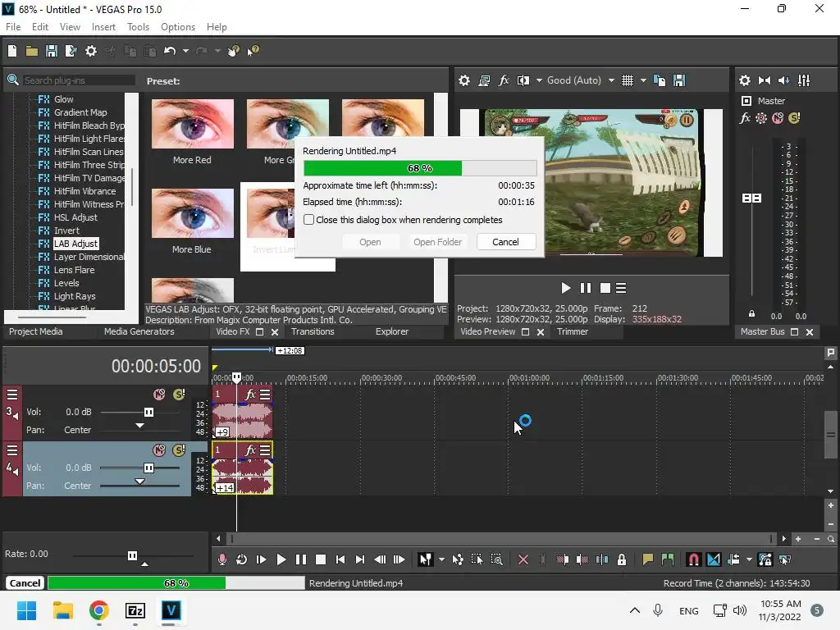
Task: Open project Properties gear in main toolbar
Action: pyautogui.click(x=91, y=51)
